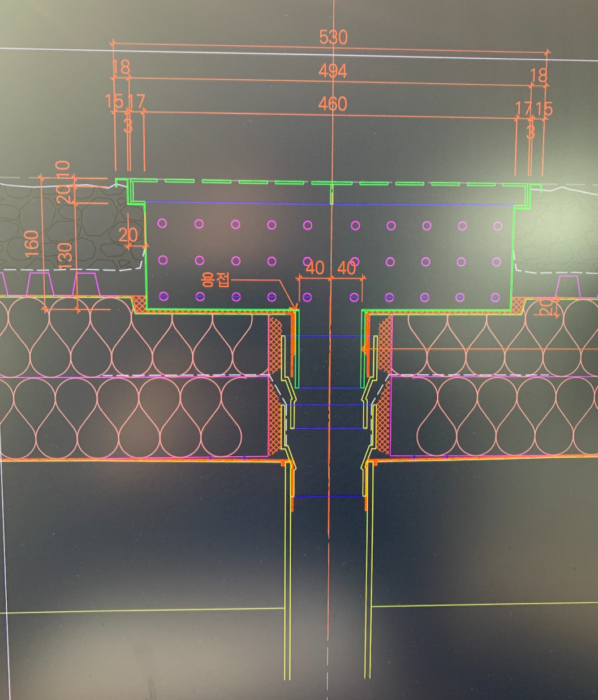The width and height of the screenshot is (598, 700).
Task: Click the 160 vertical dimension text
Action: pos(32,243)
